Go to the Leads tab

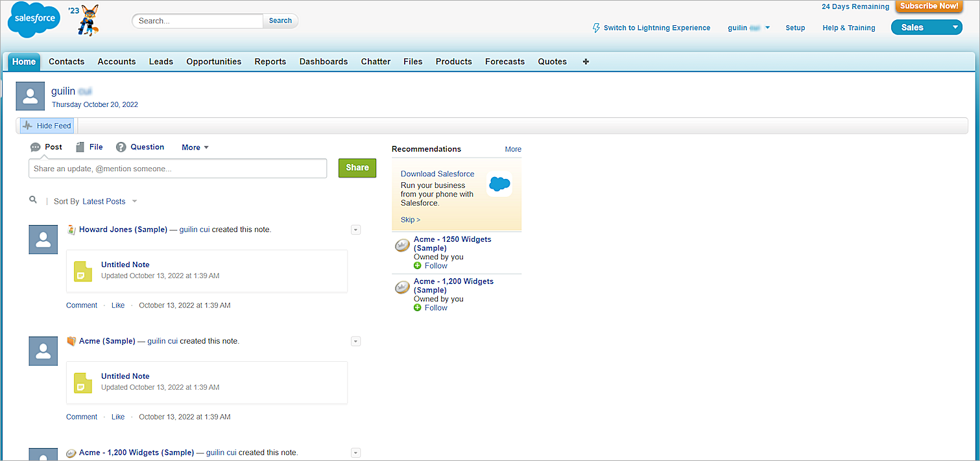coord(161,62)
